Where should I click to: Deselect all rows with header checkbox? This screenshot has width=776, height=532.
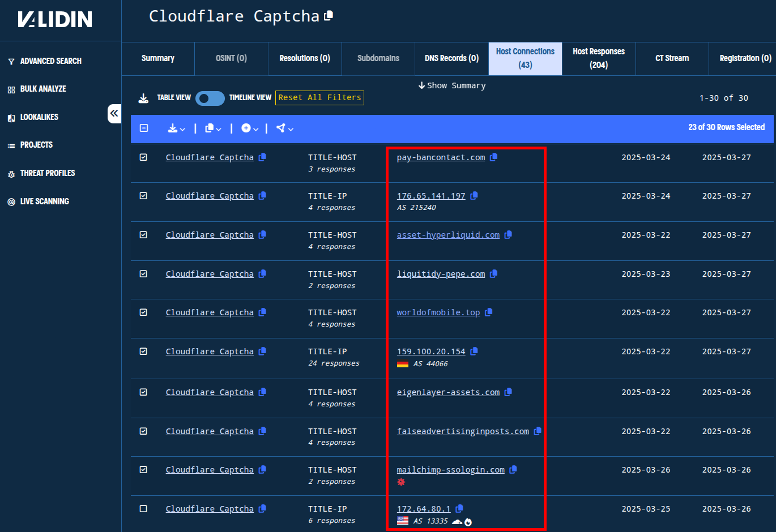144,128
